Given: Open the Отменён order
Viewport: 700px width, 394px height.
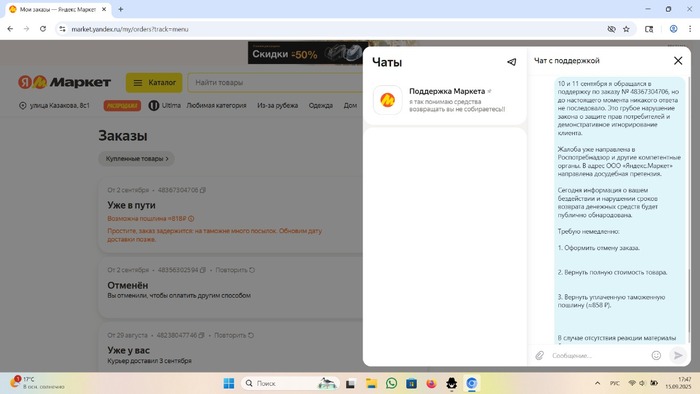Looking at the screenshot, I should pos(128,285).
